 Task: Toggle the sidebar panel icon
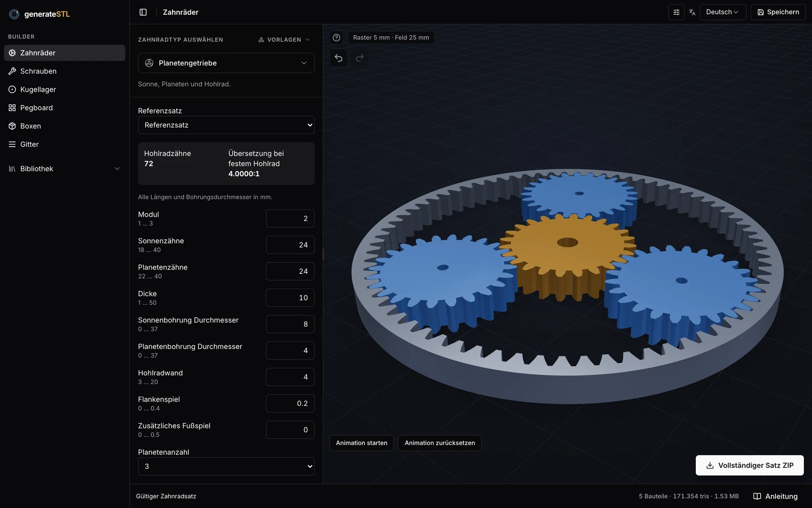click(x=143, y=12)
